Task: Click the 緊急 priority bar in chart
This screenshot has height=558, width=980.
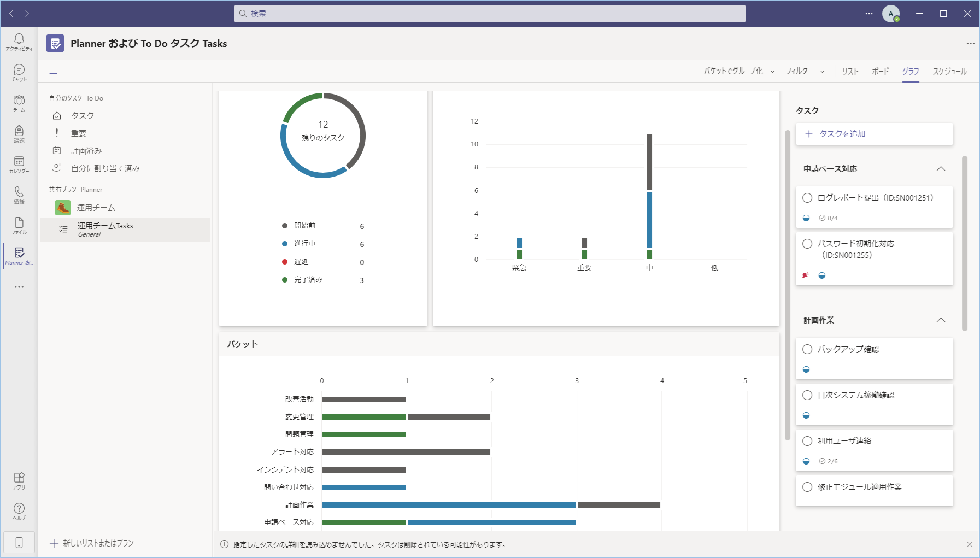Action: coord(519,249)
